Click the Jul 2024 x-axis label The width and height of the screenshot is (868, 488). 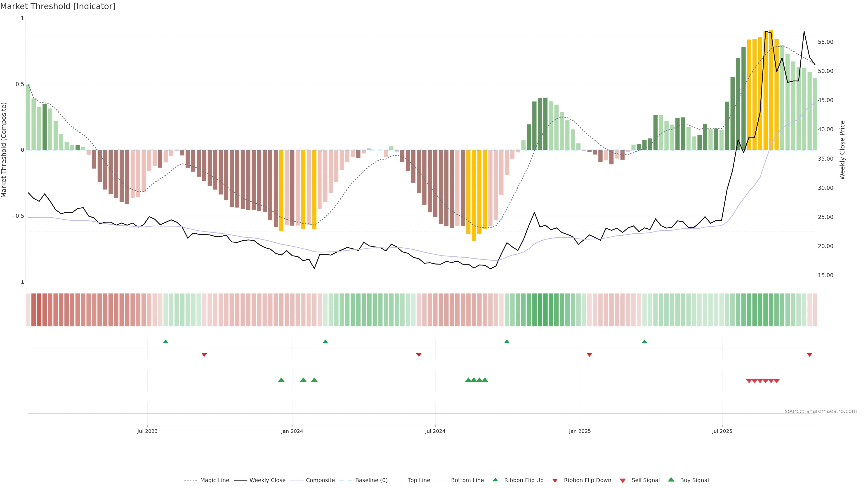(x=435, y=431)
